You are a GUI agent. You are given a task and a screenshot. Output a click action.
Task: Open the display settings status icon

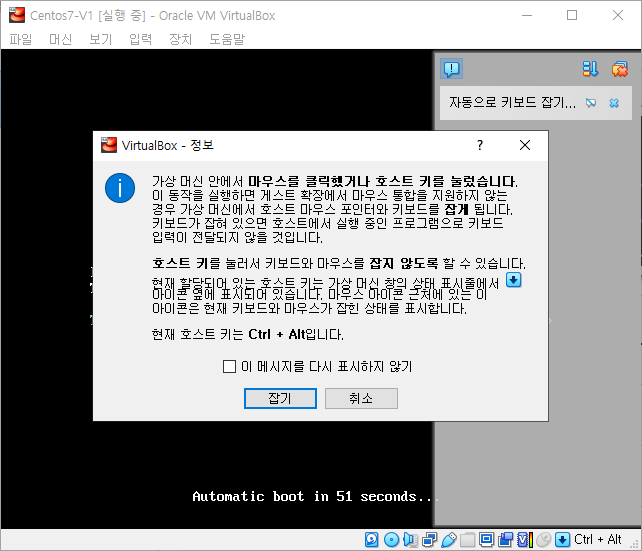click(x=486, y=540)
